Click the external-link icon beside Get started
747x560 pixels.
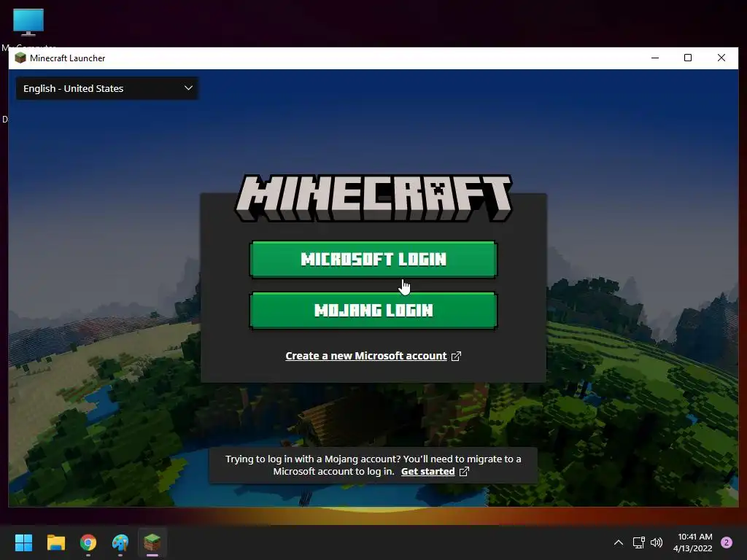[464, 472]
